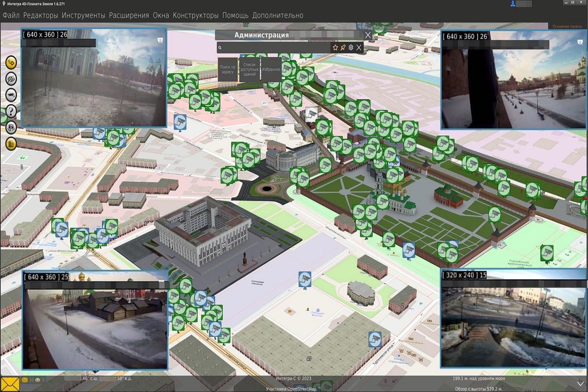588x392 pixels.
Task: Toggle the pin icon in search bar
Action: (343, 47)
